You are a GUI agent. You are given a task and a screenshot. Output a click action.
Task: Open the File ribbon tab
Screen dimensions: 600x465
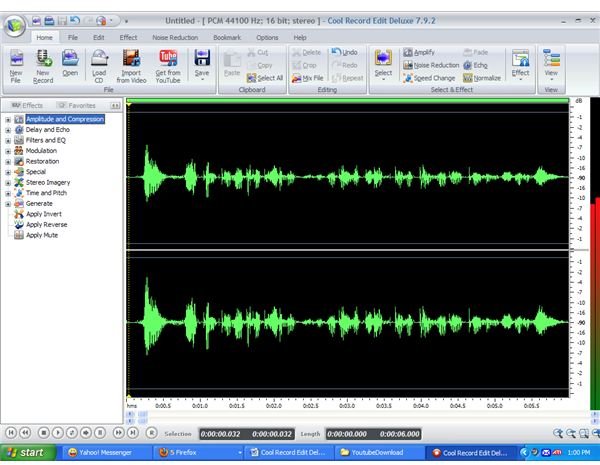73,38
